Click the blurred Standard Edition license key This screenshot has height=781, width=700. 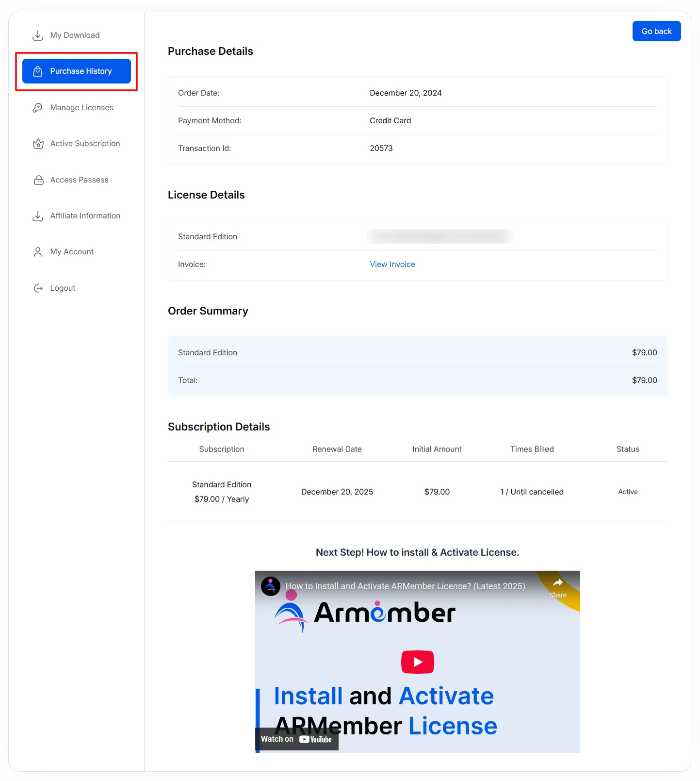(439, 237)
